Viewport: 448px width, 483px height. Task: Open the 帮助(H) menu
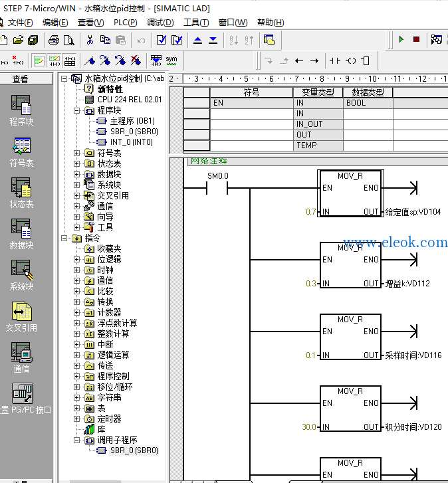point(271,23)
